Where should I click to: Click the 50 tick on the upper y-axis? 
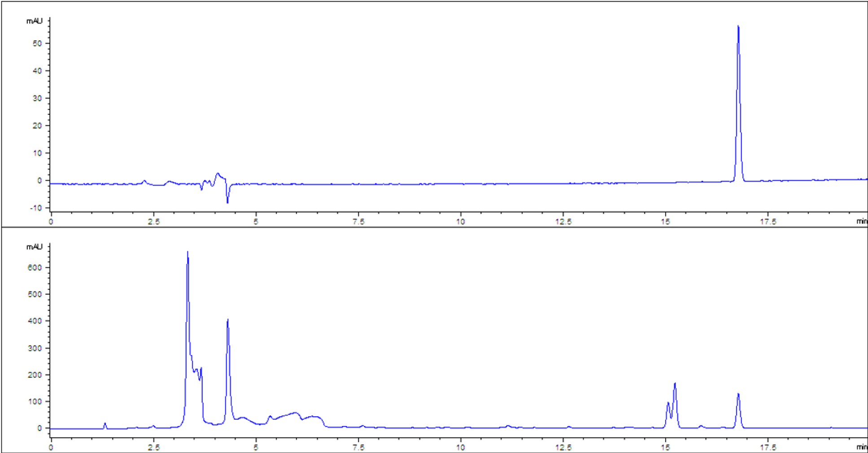coord(37,44)
